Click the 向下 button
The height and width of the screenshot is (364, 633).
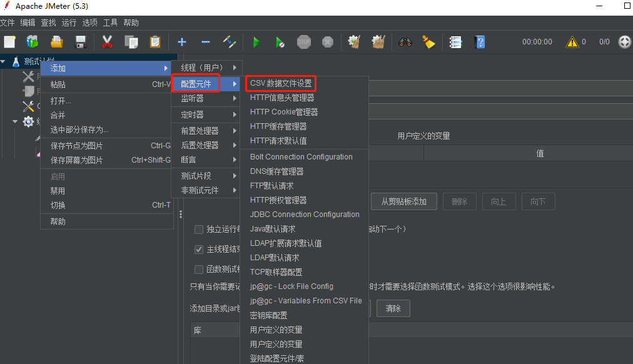coord(538,201)
